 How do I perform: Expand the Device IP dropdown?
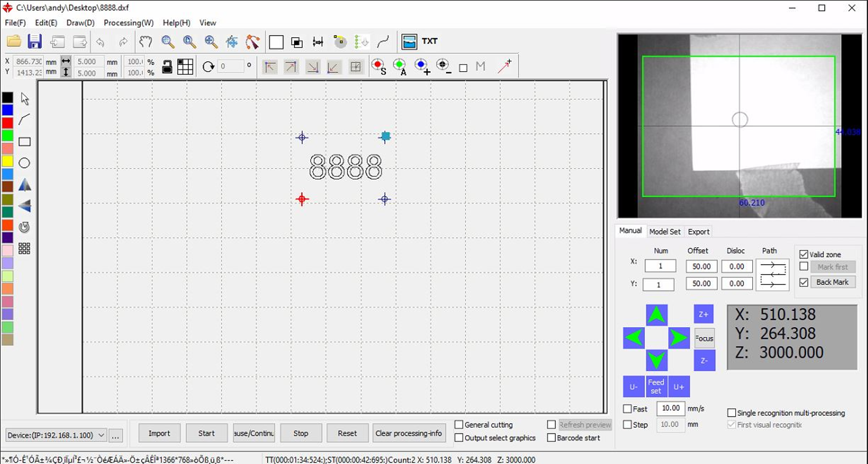(101, 435)
